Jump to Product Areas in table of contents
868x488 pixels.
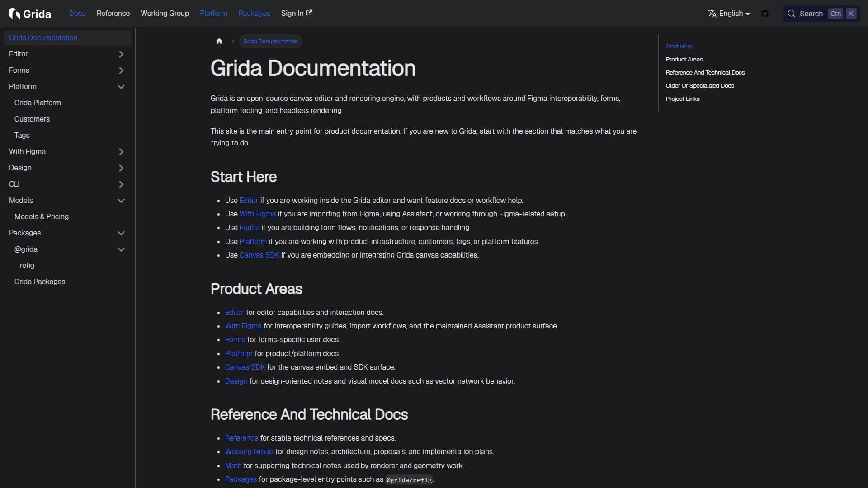coord(684,60)
